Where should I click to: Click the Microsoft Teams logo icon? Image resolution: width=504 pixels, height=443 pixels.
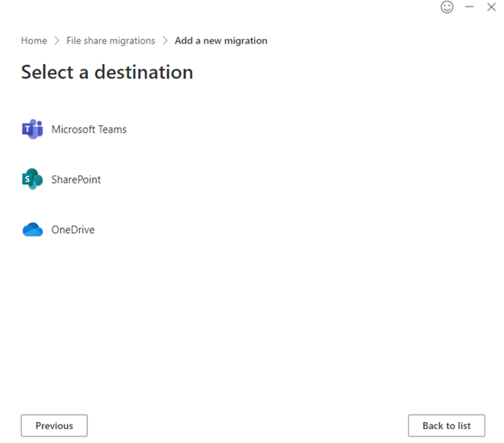[x=32, y=129]
